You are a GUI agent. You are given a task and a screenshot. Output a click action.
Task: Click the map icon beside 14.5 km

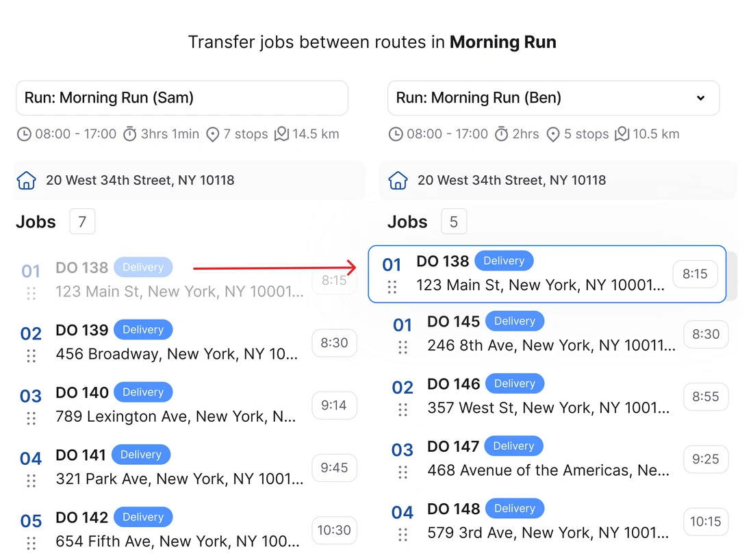point(282,133)
